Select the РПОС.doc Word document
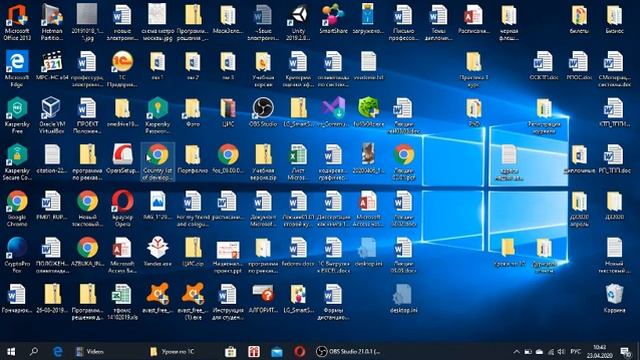The width and height of the screenshot is (640, 360). pyautogui.click(x=579, y=66)
